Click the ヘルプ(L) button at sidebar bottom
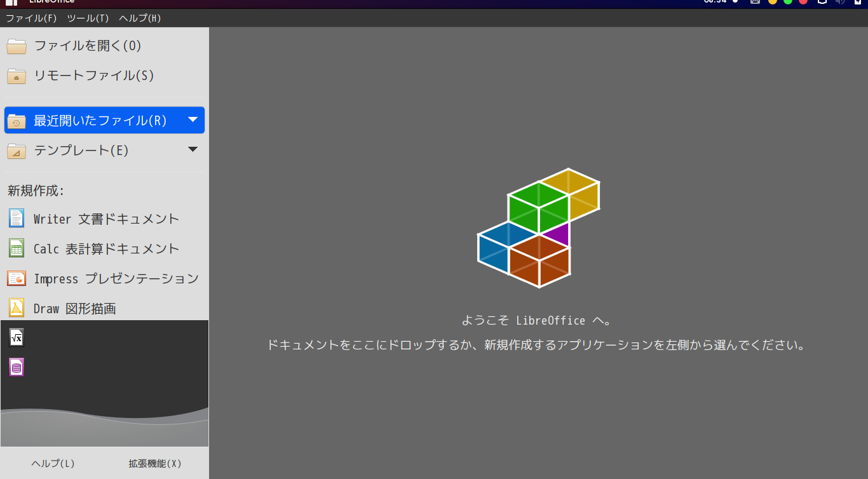The height and width of the screenshot is (479, 868). click(53, 464)
